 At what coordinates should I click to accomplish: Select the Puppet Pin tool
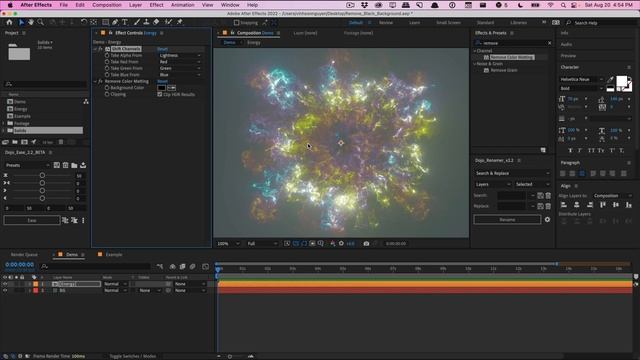click(180, 22)
